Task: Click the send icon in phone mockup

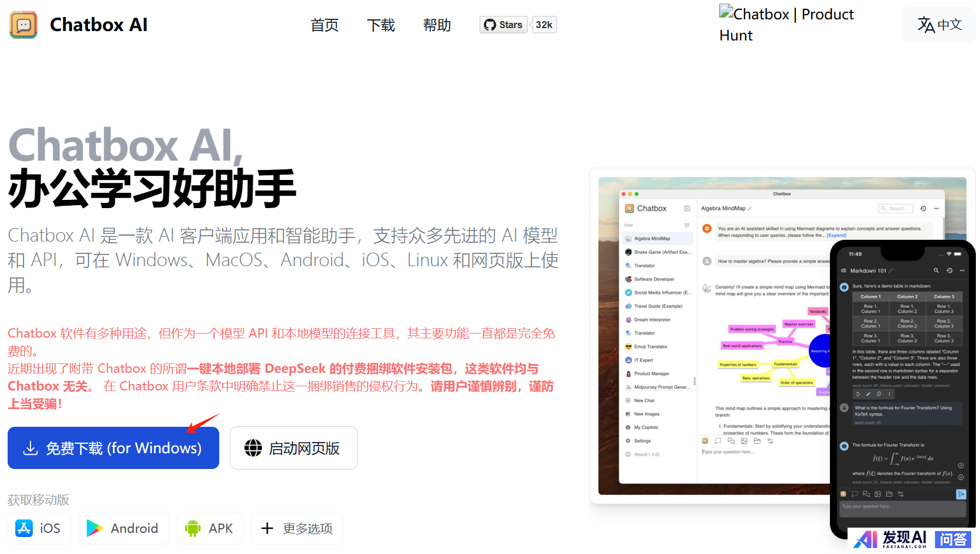Action: [961, 494]
